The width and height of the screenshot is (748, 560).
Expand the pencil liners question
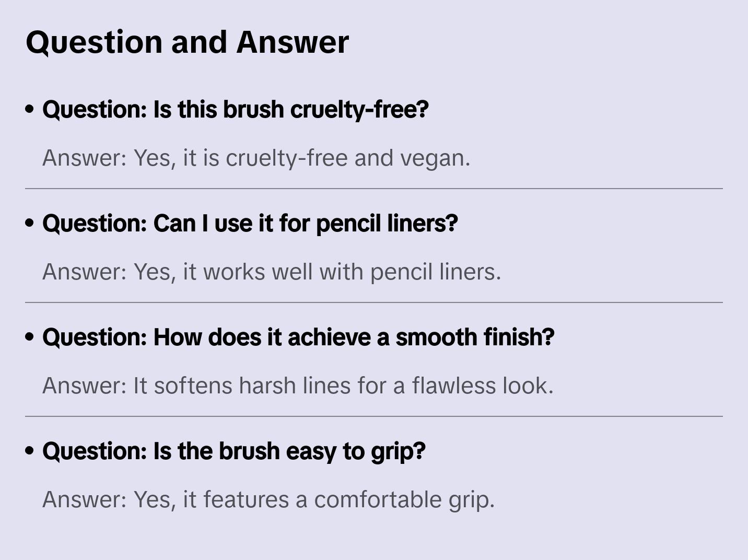[250, 224]
